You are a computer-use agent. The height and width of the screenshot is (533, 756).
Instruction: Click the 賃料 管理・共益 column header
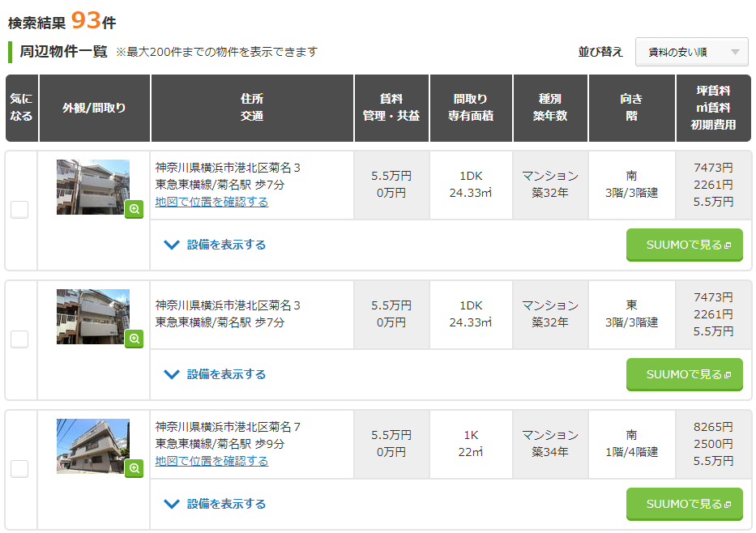coord(391,107)
